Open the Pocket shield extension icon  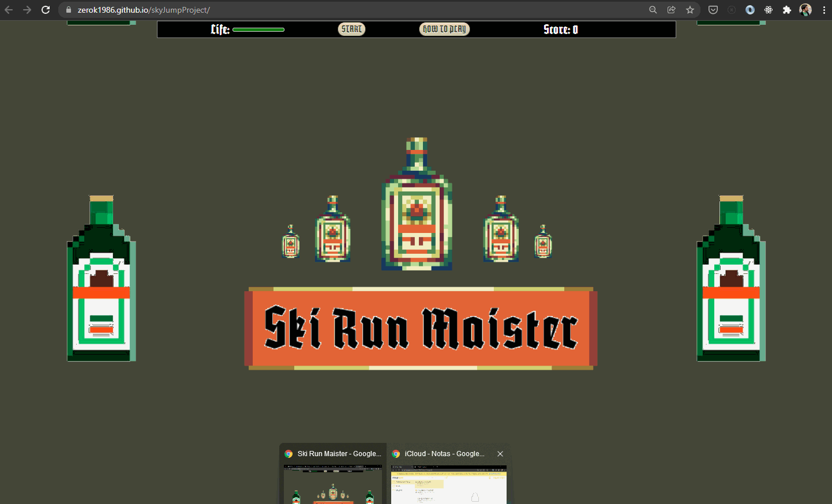(x=713, y=10)
